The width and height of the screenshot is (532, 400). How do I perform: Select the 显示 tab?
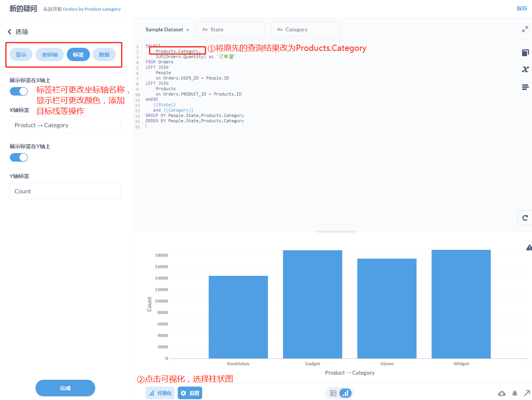click(x=21, y=54)
